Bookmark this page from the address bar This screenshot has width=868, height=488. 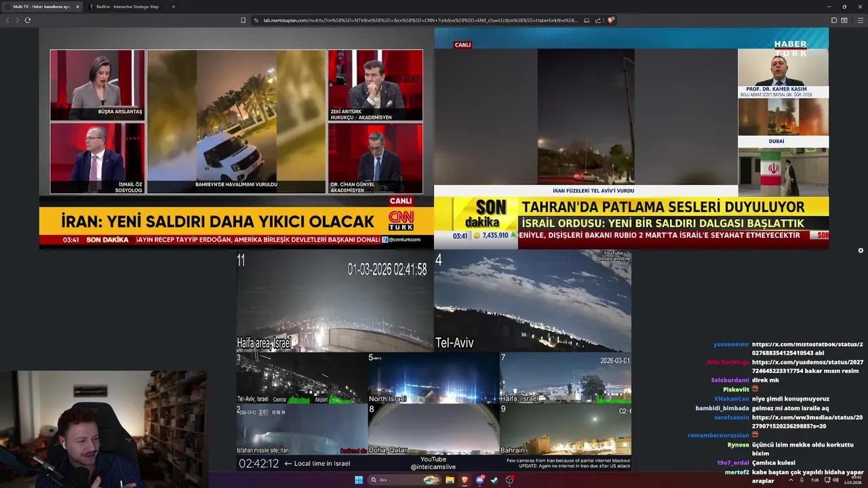click(243, 20)
